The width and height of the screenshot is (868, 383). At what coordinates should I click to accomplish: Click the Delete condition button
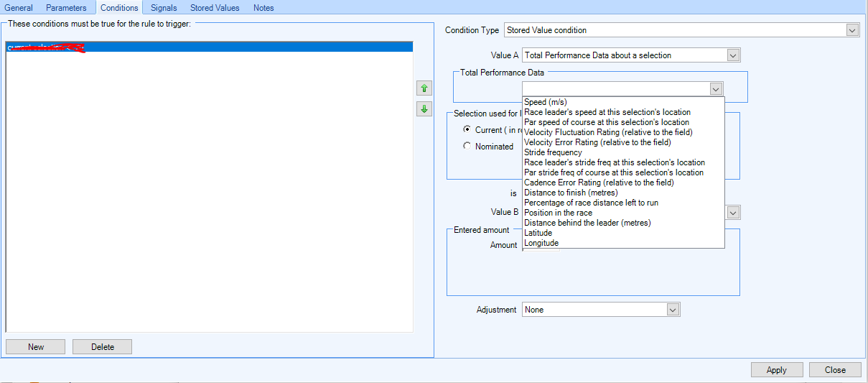(103, 346)
